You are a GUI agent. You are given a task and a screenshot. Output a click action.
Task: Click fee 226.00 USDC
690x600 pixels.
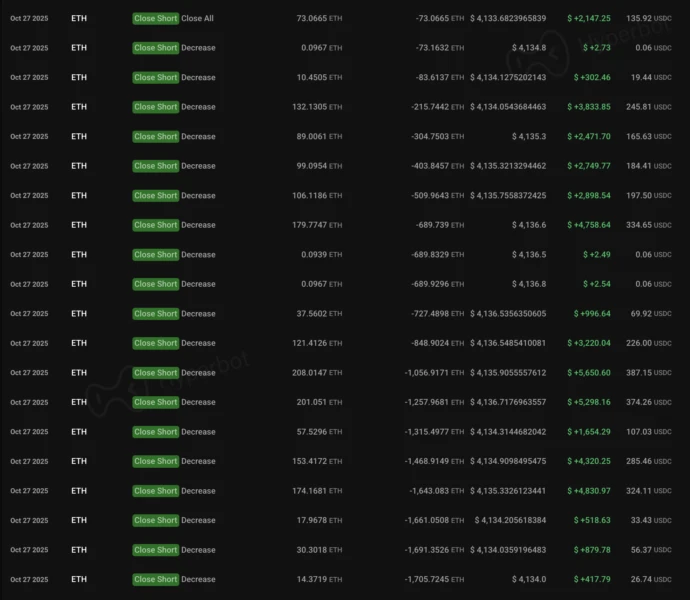[x=649, y=343]
